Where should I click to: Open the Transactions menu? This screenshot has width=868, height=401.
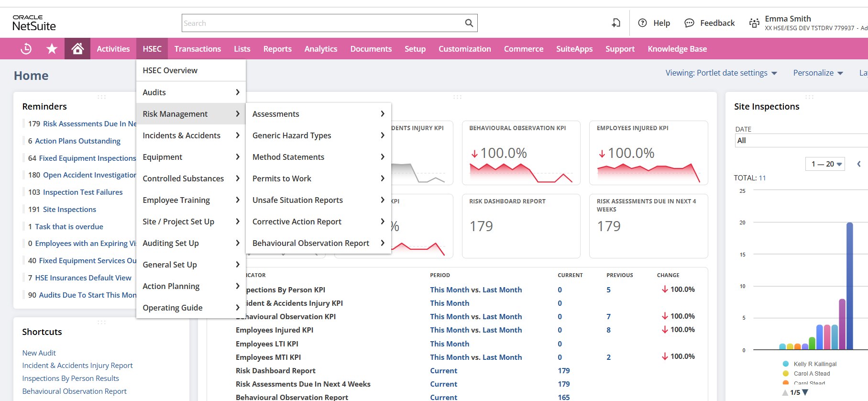pos(198,49)
